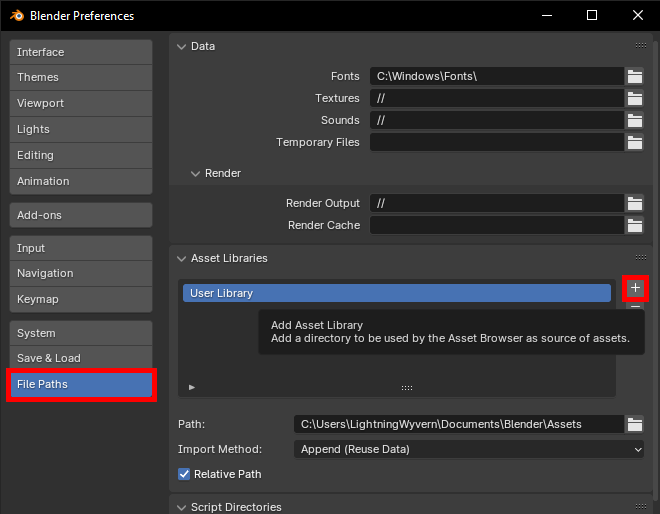
Task: Open the Add-ons section
Action: 81,215
